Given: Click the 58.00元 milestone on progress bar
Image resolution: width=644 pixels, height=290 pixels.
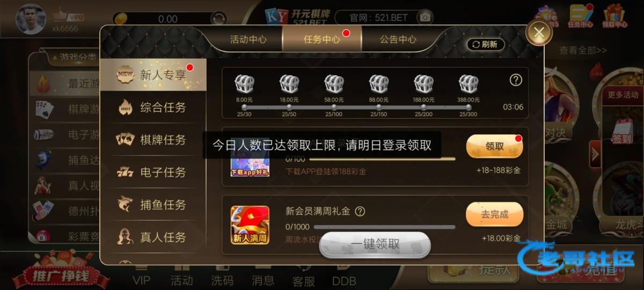Looking at the screenshot, I should coord(333,107).
